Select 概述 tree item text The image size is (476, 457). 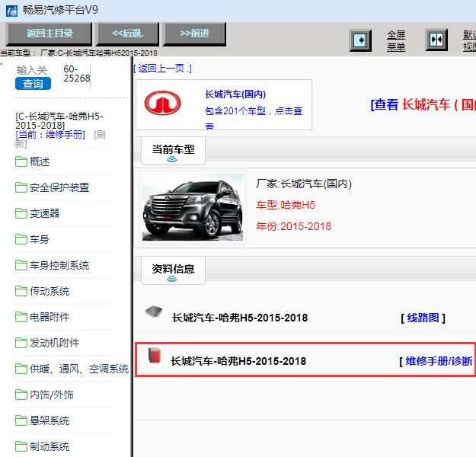(40, 161)
